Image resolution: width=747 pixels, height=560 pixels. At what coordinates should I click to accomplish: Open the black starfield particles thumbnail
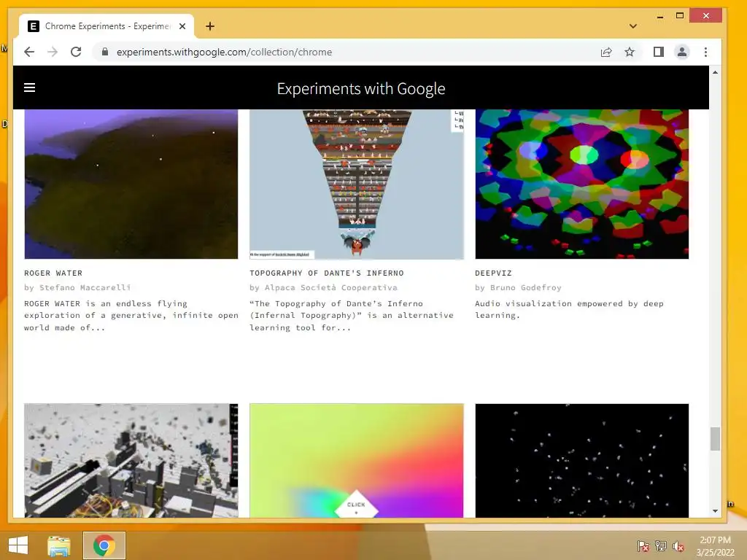(581, 461)
